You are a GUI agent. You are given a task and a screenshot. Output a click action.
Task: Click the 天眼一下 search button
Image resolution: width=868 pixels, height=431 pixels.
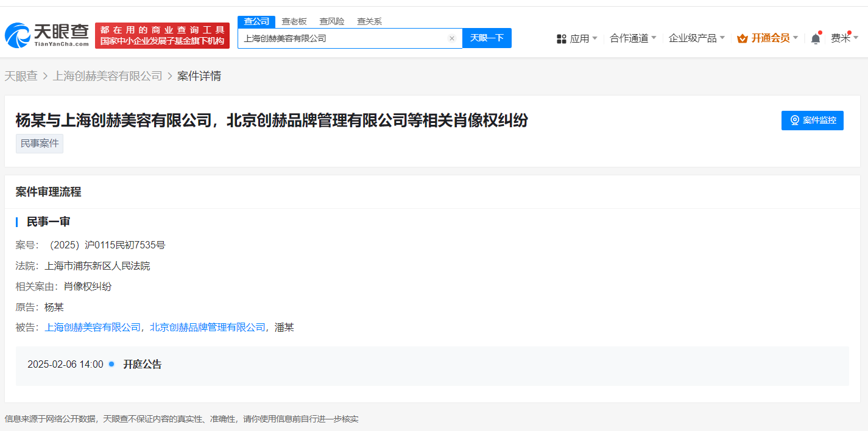pos(487,38)
